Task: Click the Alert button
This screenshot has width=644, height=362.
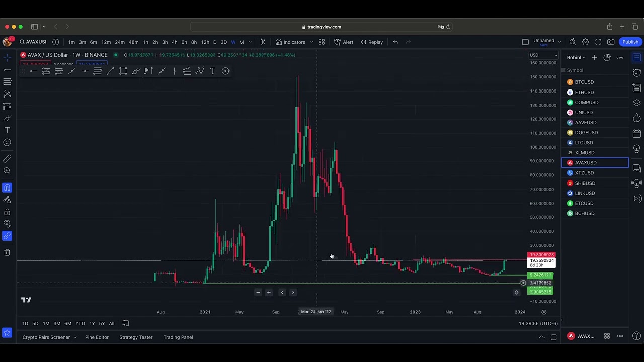Action: point(344,42)
